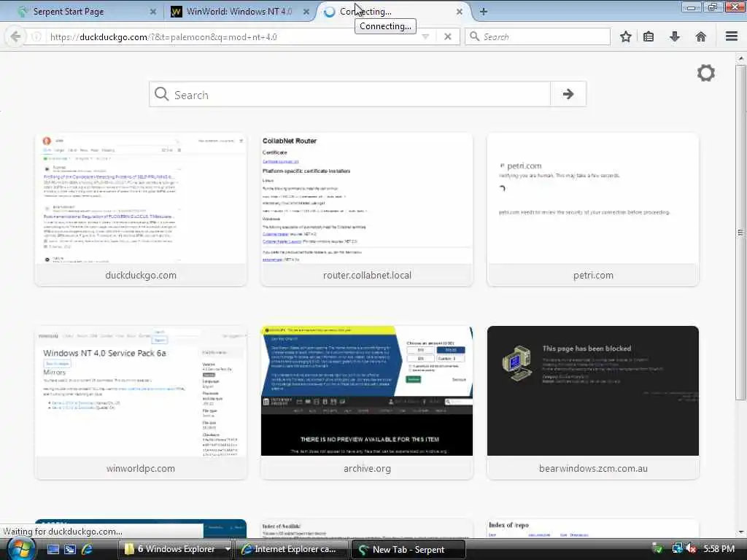Viewport: 747px width, 560px height.
Task: Open the archive.org tile
Action: [367, 402]
